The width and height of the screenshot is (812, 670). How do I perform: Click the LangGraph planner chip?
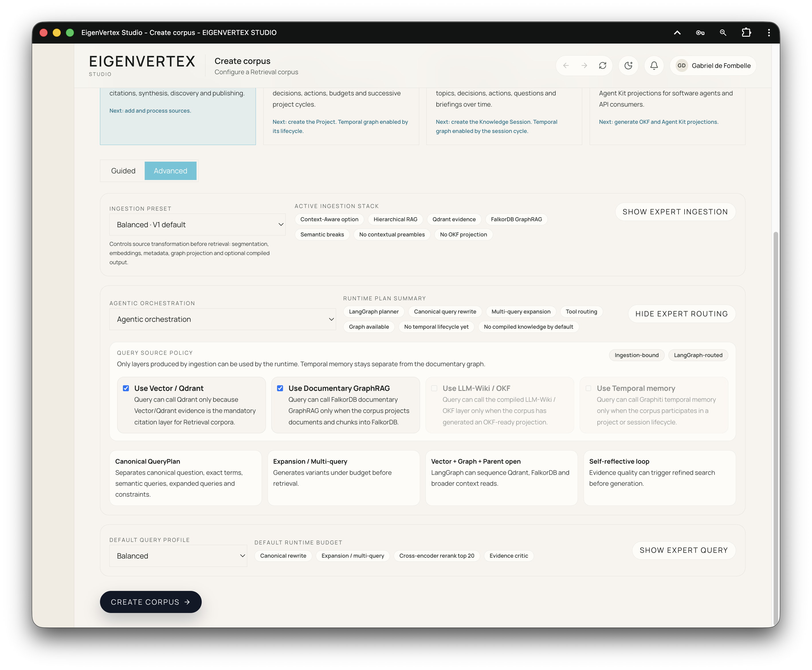374,312
